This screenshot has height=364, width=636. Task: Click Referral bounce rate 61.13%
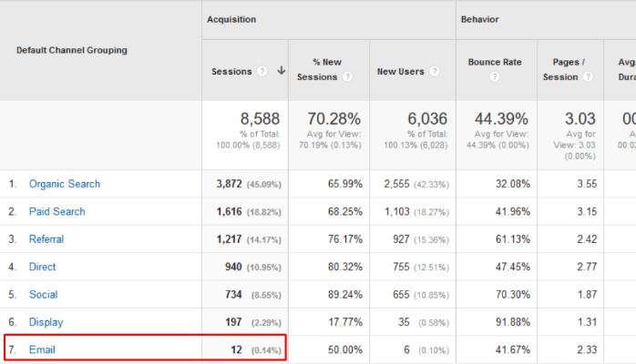click(513, 239)
